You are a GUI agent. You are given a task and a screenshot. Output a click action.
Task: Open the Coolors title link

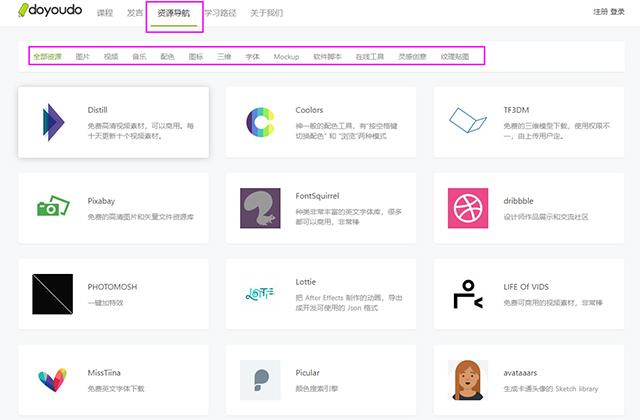[x=309, y=110]
